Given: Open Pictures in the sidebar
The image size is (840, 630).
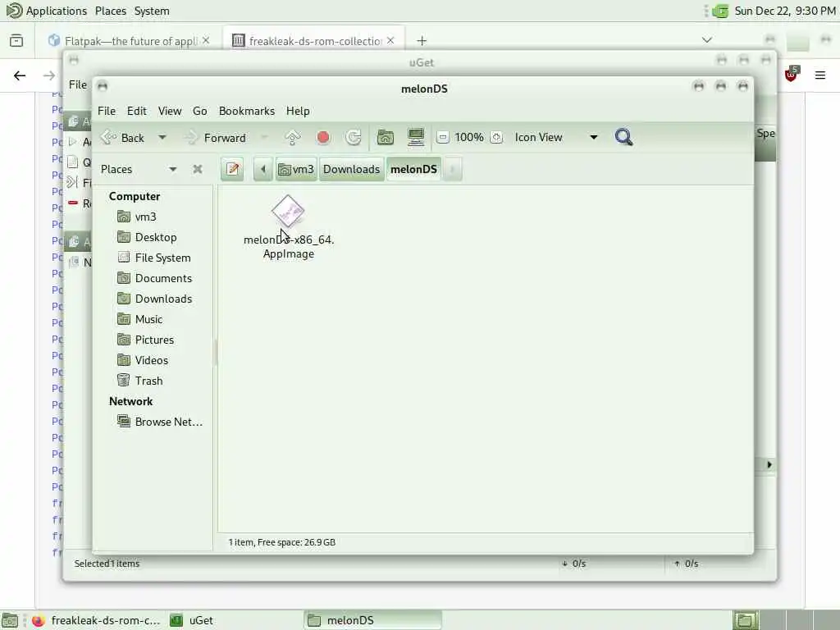Looking at the screenshot, I should coord(153,340).
